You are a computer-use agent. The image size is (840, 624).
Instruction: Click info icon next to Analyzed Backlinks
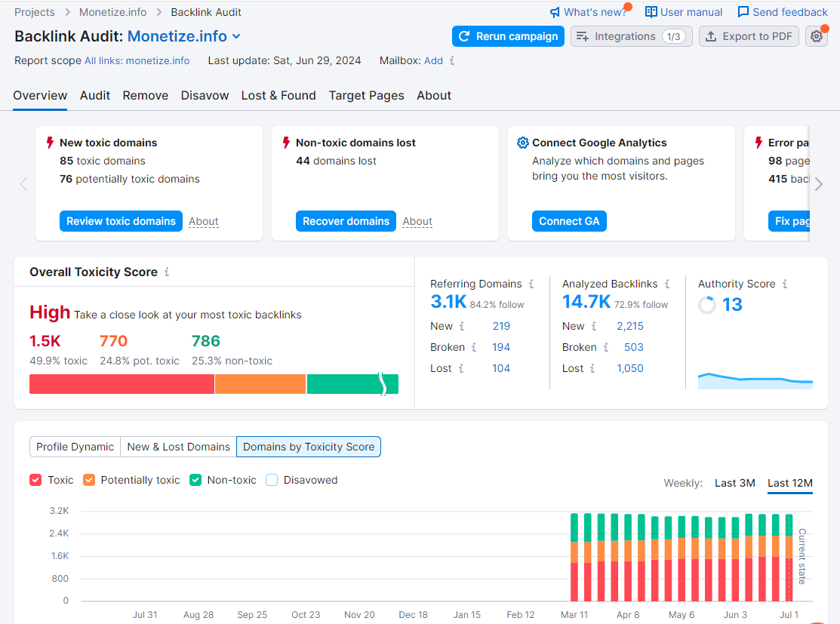[x=667, y=284]
